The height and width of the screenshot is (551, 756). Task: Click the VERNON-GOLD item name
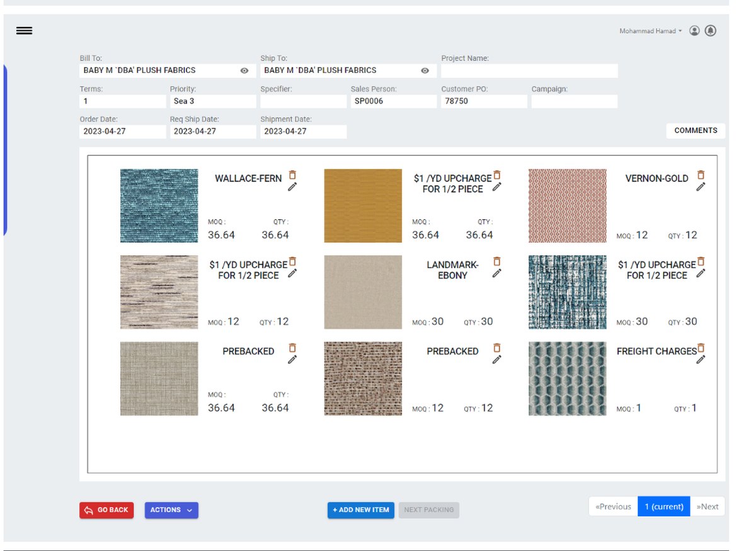coord(656,179)
